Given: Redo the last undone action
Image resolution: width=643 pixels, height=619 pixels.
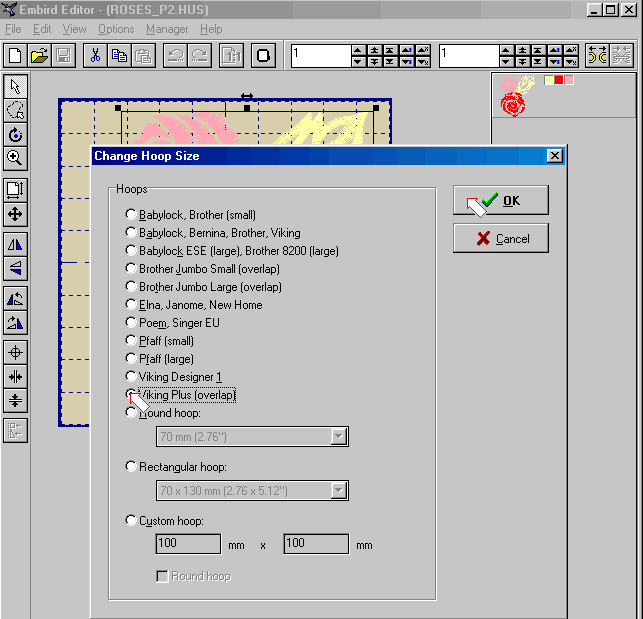Looking at the screenshot, I should (200, 55).
